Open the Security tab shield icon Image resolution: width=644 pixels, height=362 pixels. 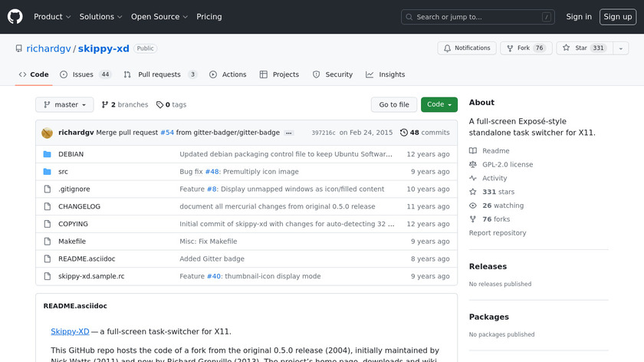click(317, 75)
